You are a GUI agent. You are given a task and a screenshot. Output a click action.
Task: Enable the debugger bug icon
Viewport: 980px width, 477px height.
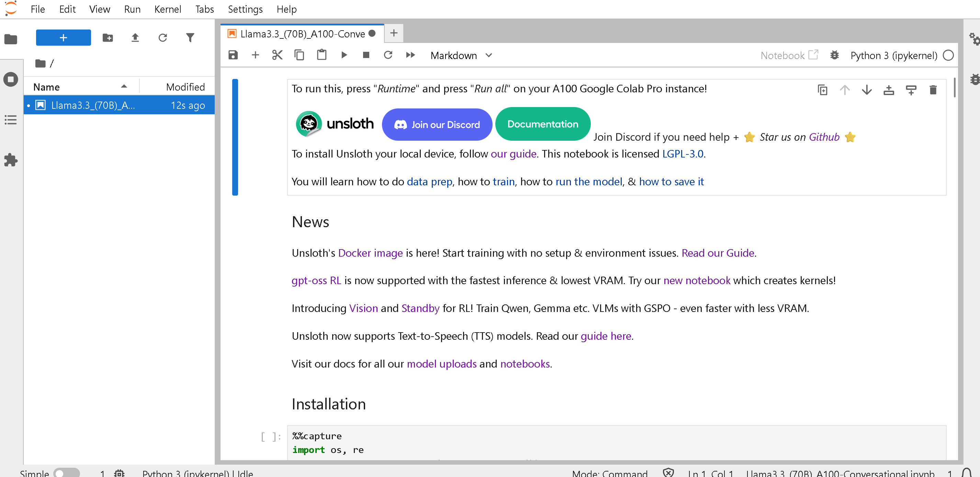834,55
